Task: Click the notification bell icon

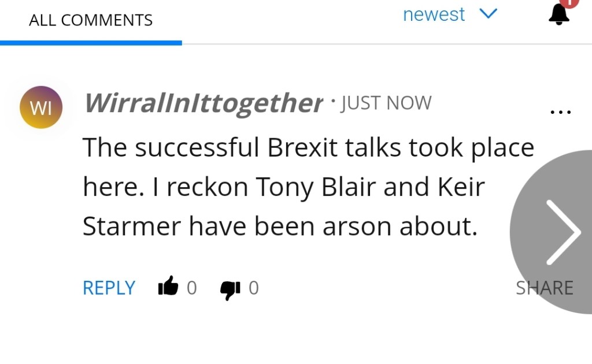Action: [558, 15]
